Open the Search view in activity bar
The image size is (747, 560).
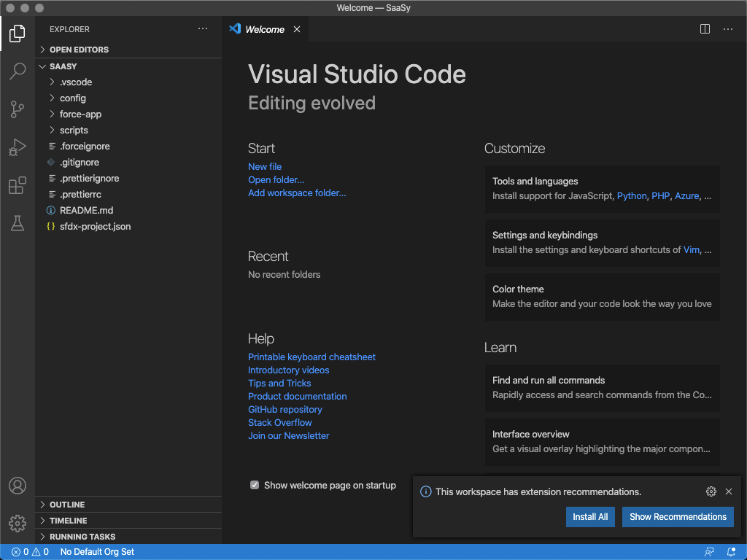click(x=18, y=71)
